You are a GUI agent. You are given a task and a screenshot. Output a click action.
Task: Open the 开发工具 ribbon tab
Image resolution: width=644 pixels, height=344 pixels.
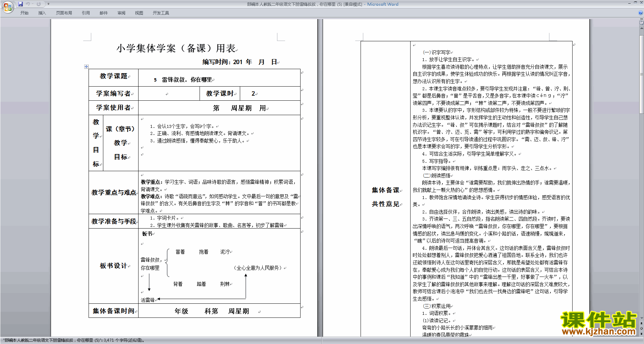161,13
